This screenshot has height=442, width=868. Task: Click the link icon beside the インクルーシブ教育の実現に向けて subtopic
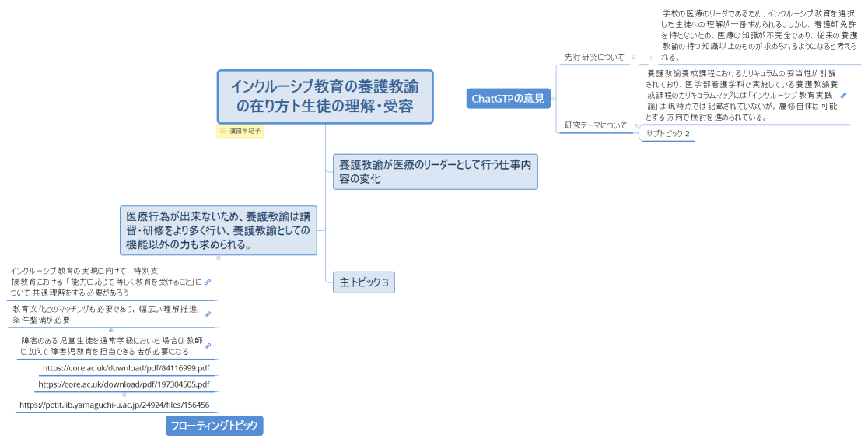[x=208, y=281]
